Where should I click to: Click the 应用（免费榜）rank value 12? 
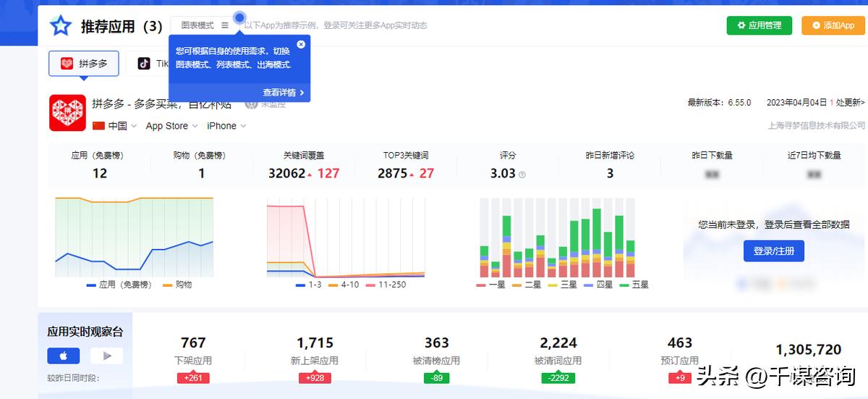click(100, 173)
